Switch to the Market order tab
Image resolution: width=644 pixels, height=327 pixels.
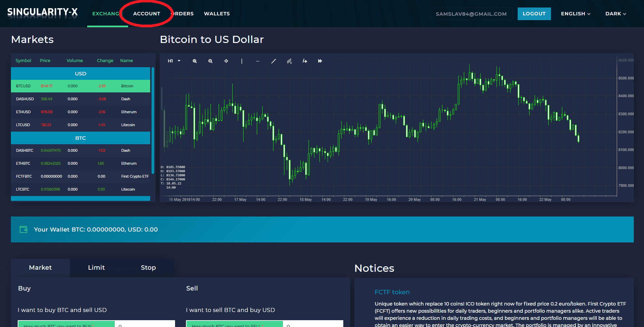(x=40, y=268)
